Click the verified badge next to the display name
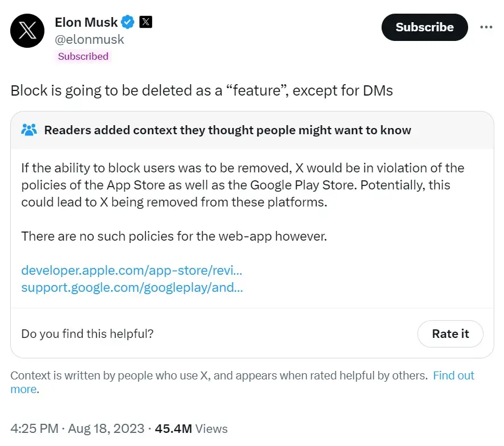The width and height of the screenshot is (504, 446). (127, 22)
